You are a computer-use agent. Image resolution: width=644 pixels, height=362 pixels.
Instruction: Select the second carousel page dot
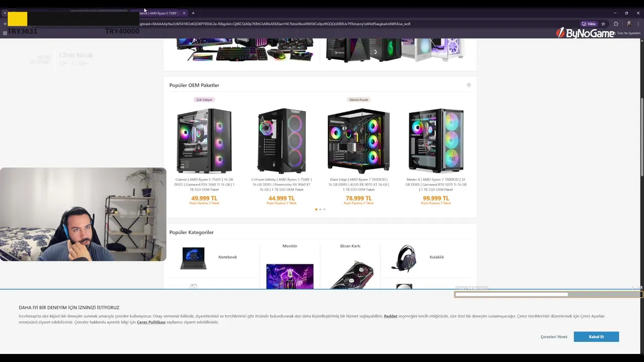click(320, 209)
